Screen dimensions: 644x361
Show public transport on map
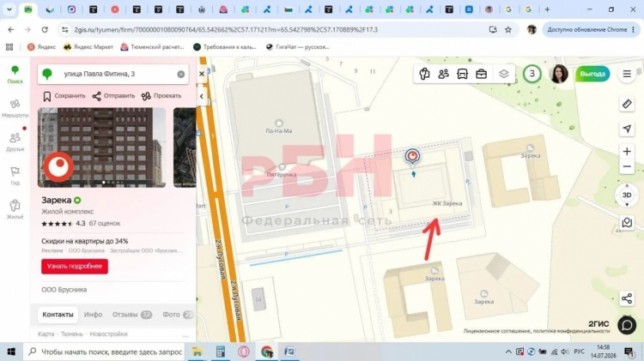(x=463, y=74)
